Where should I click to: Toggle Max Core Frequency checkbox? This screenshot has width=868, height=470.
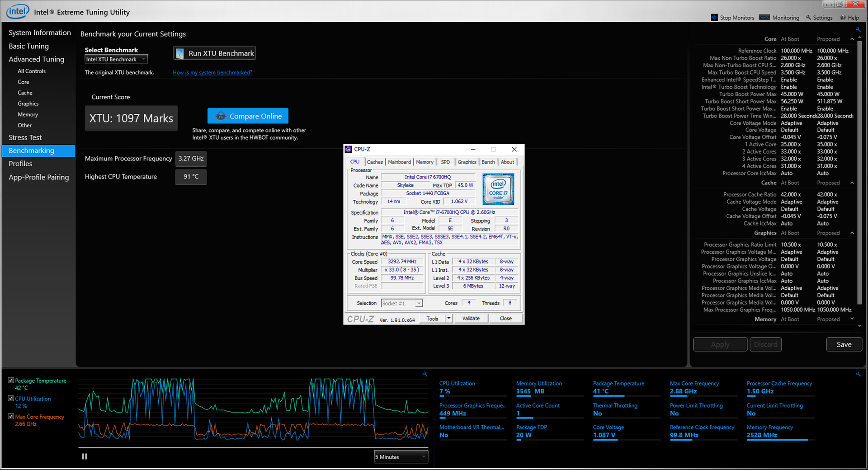coord(11,417)
